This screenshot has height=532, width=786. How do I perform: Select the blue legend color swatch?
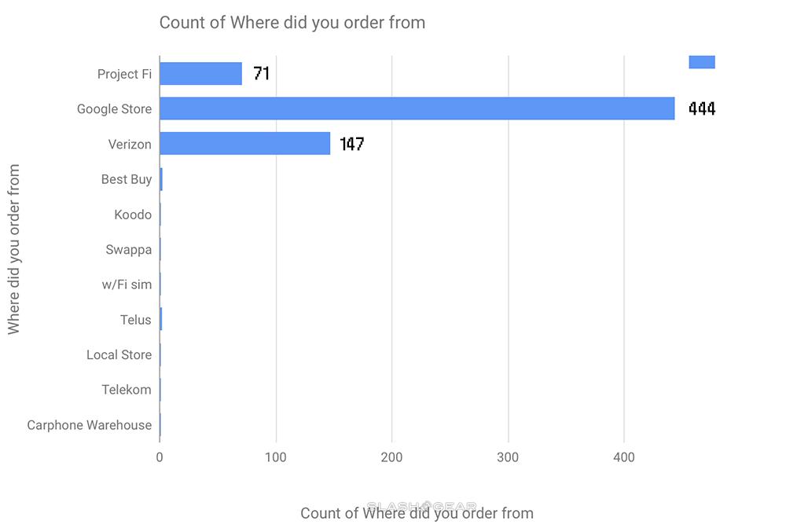pyautogui.click(x=702, y=62)
